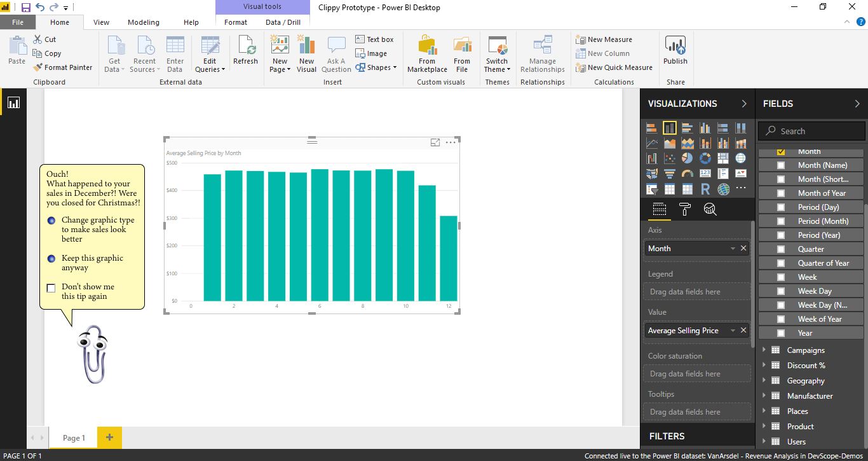Viewport: 868px width, 461px height.
Task: Pick the funnel chart visualization
Action: (x=669, y=174)
